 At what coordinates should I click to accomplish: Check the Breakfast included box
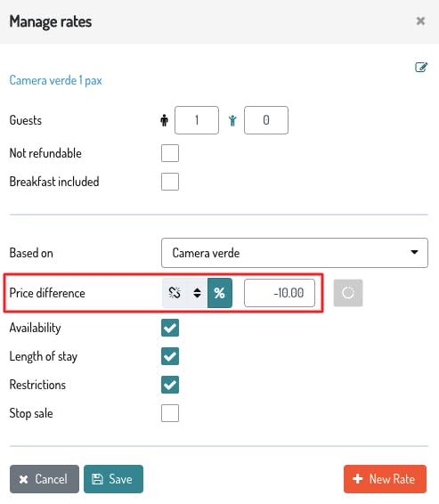pyautogui.click(x=170, y=182)
